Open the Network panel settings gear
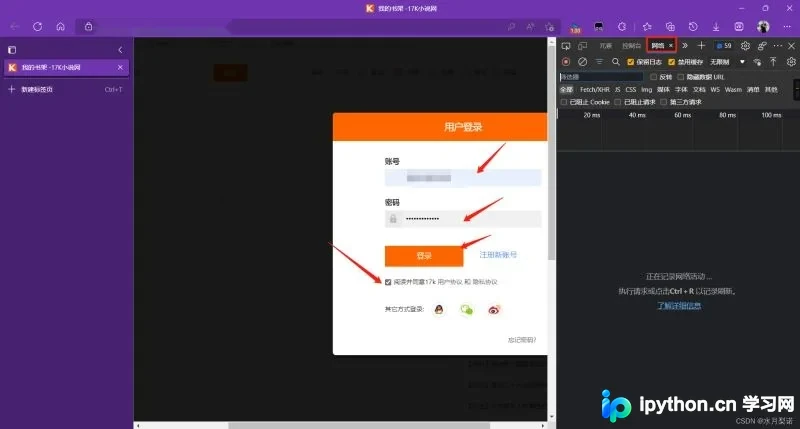 coord(791,62)
